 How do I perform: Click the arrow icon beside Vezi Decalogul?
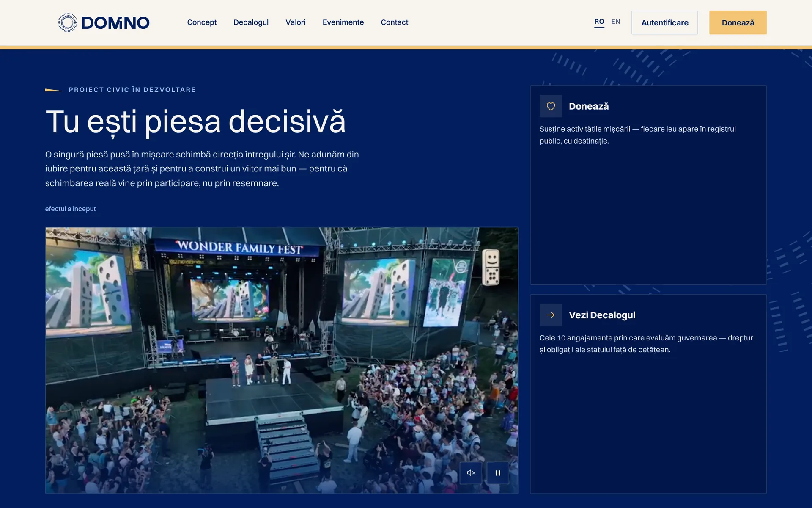click(x=551, y=315)
